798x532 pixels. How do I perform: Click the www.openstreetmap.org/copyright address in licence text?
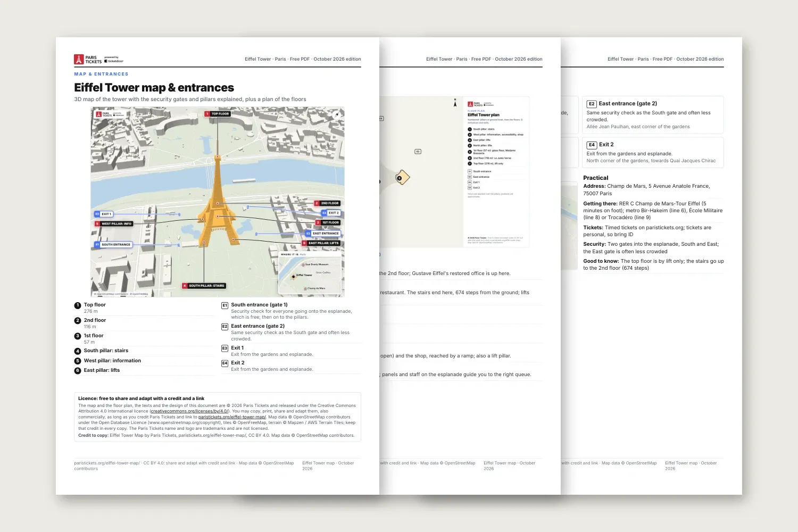pos(184,423)
